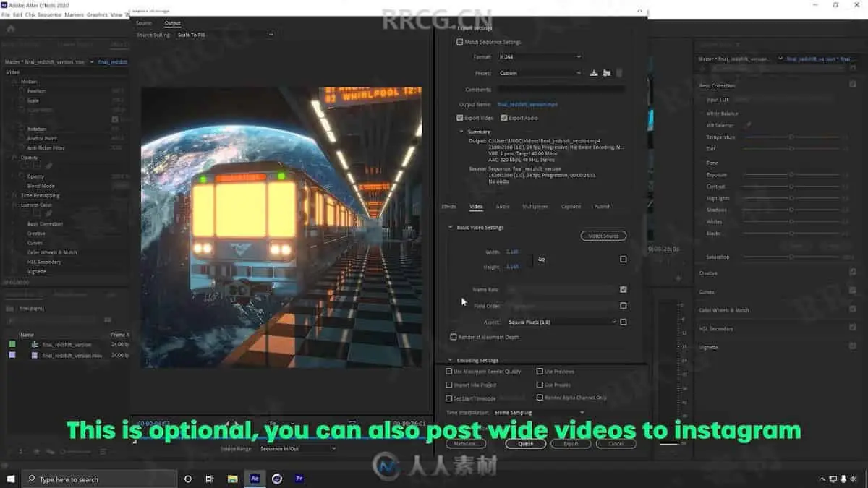Switch to the Source tab
The image size is (868, 488).
point(144,23)
